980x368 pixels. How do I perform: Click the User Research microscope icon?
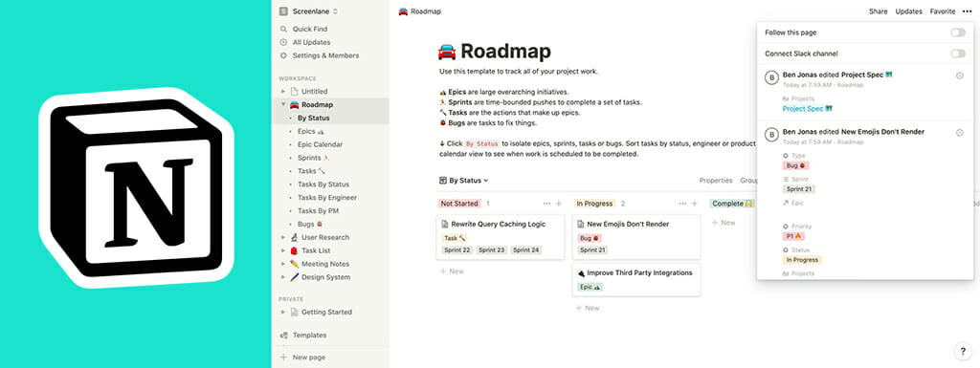click(295, 237)
